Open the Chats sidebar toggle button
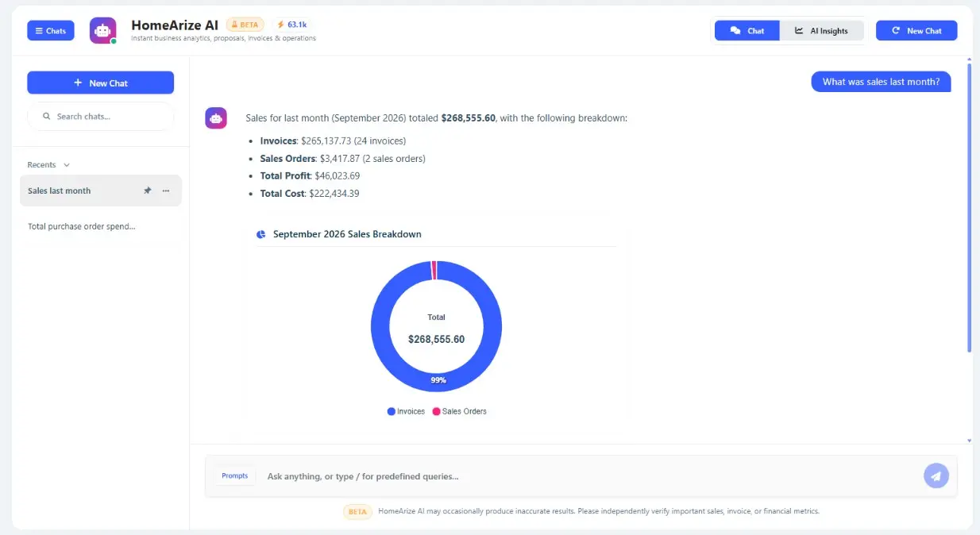The width and height of the screenshot is (980, 535). coord(50,31)
